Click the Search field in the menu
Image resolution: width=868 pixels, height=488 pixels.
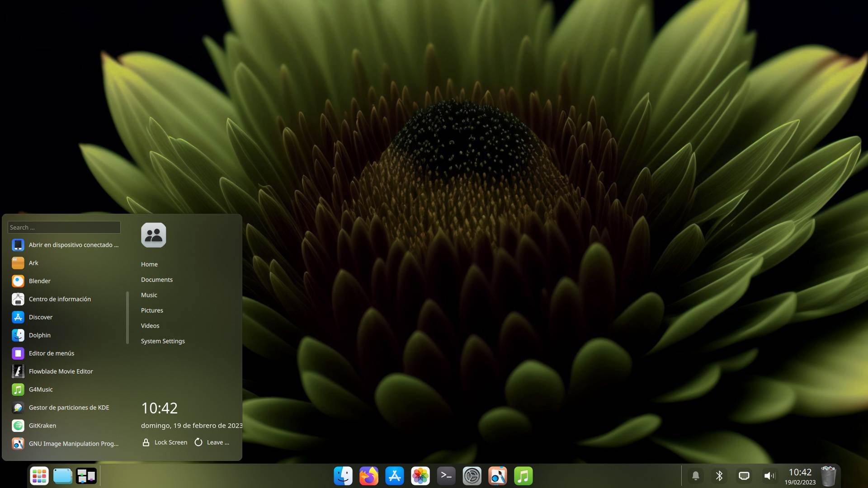tap(64, 227)
